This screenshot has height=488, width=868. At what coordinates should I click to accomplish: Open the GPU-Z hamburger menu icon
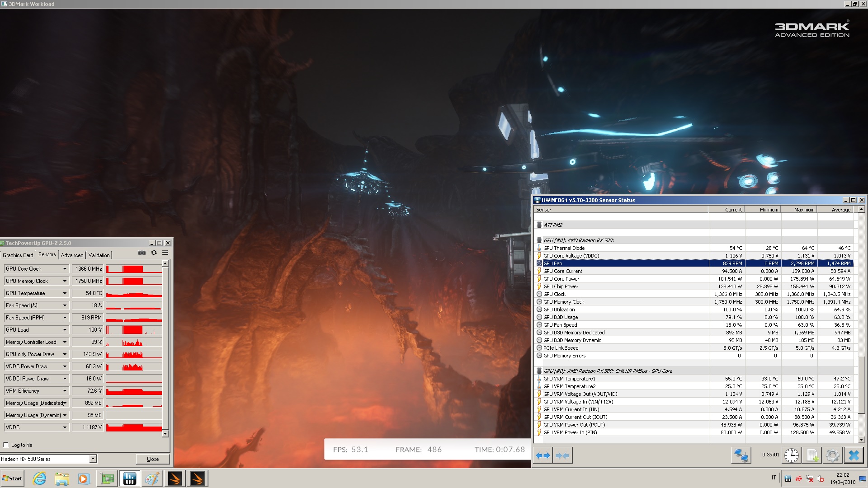(165, 253)
